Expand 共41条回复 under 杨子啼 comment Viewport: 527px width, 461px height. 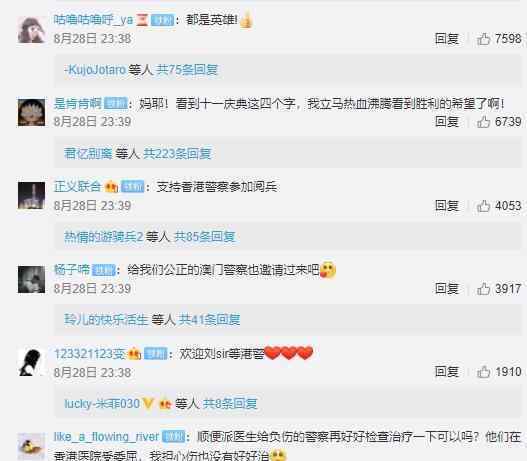tap(209, 320)
